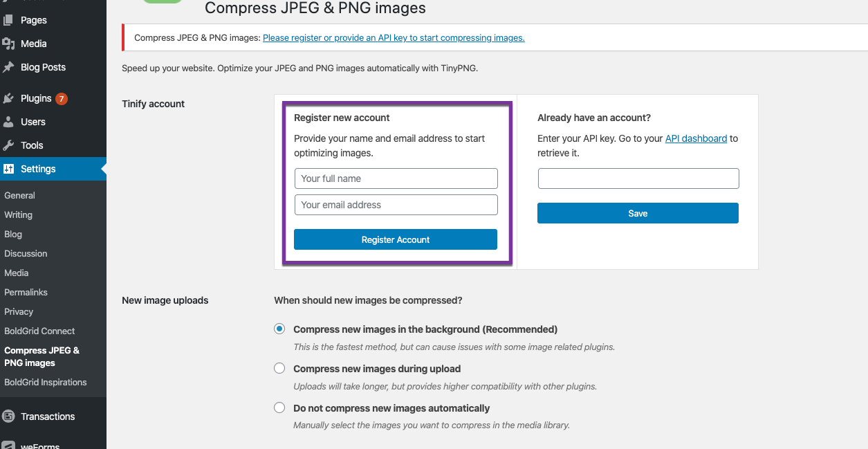Choose Do not compress new images automatically
Image resolution: width=868 pixels, height=449 pixels.
point(279,408)
